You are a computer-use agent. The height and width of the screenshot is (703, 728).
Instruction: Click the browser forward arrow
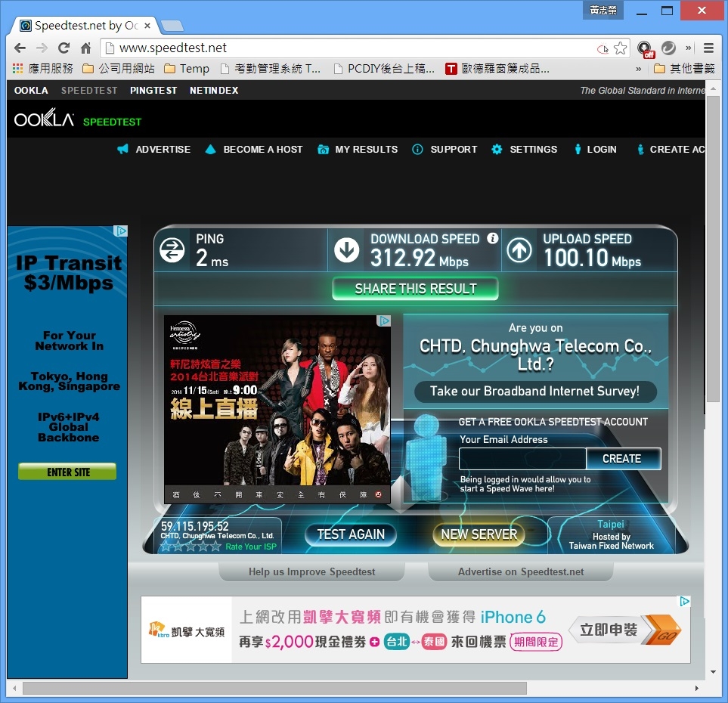(42, 48)
